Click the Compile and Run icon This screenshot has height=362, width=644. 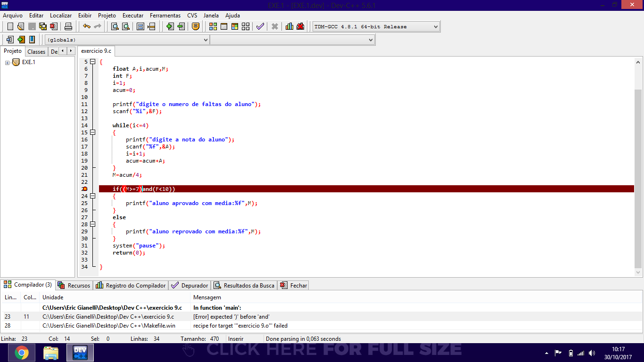(x=235, y=26)
